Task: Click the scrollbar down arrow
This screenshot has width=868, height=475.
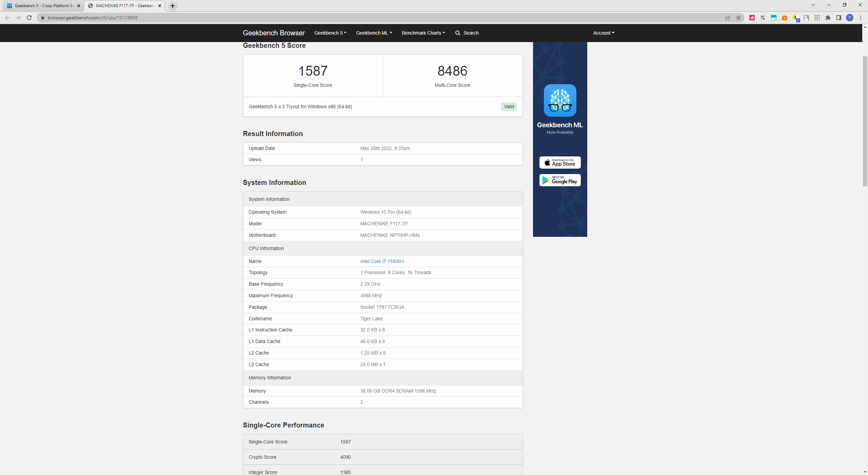Action: point(865,472)
